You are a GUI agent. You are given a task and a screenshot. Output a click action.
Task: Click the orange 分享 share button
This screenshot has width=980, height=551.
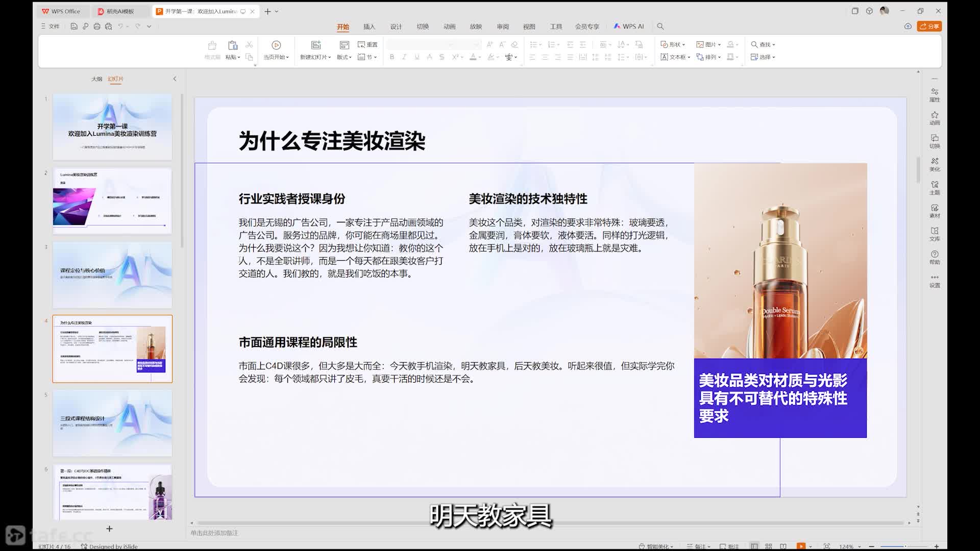click(929, 26)
